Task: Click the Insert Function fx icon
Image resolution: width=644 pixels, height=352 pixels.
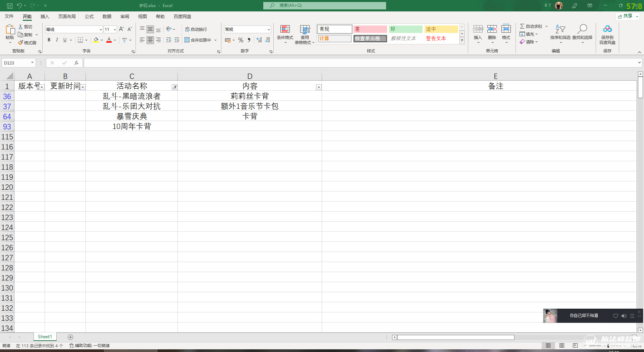Action: point(76,63)
